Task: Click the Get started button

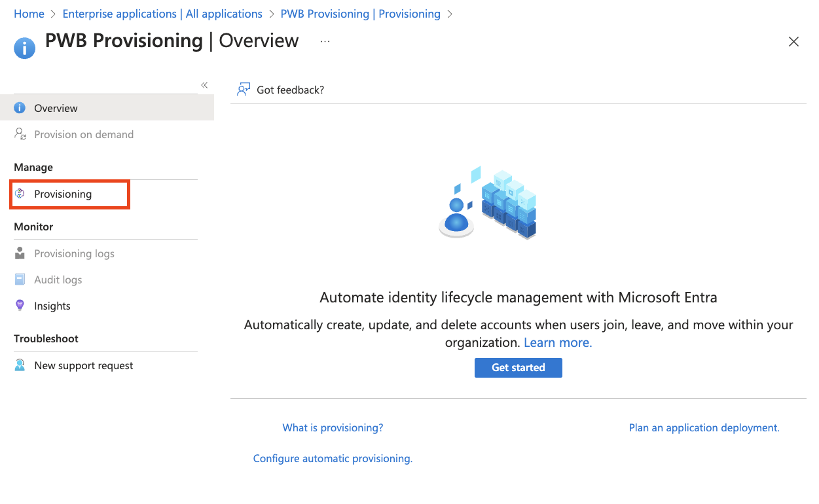Action: pyautogui.click(x=519, y=367)
